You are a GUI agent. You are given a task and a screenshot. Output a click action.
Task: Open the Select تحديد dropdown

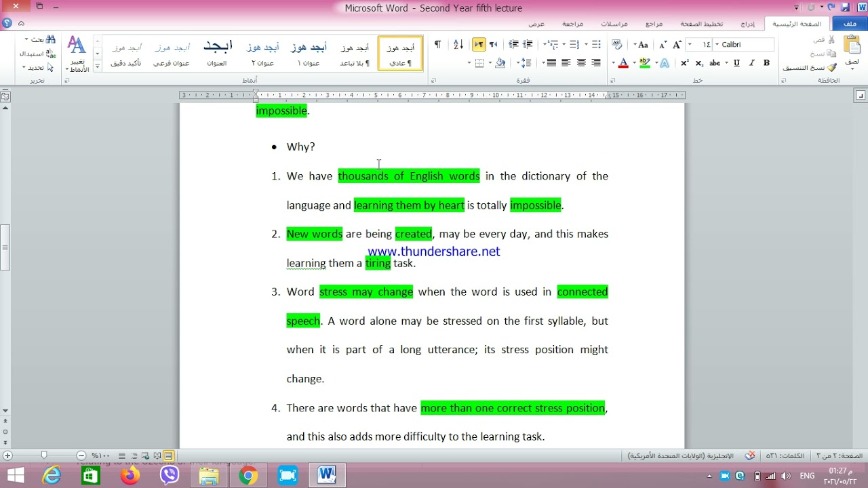[37, 67]
